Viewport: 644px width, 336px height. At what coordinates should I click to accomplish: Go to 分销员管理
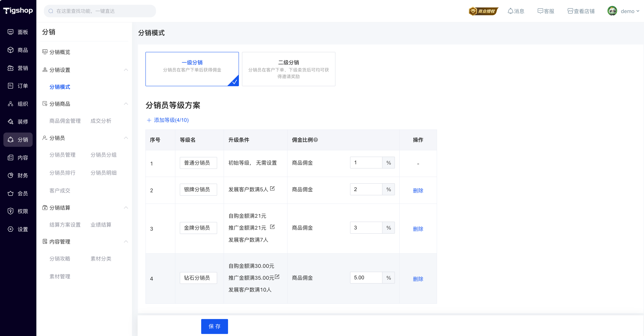click(62, 155)
